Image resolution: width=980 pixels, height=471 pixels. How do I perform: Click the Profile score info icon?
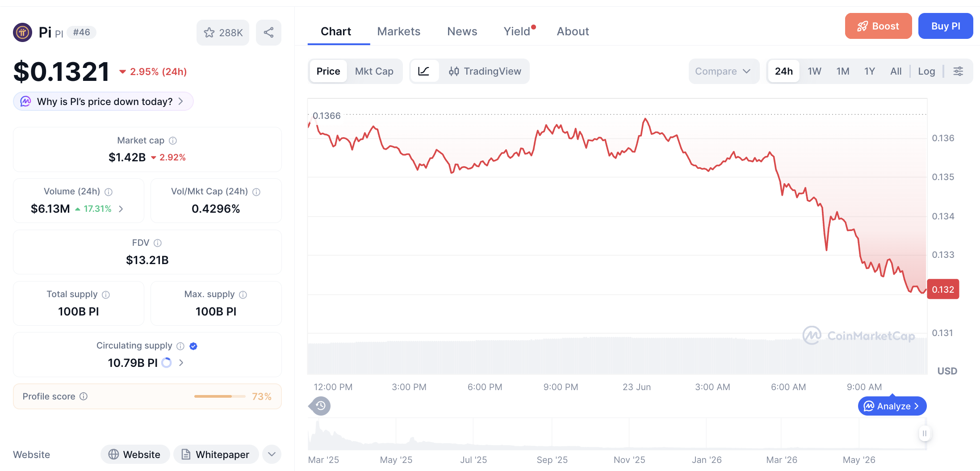click(x=84, y=396)
